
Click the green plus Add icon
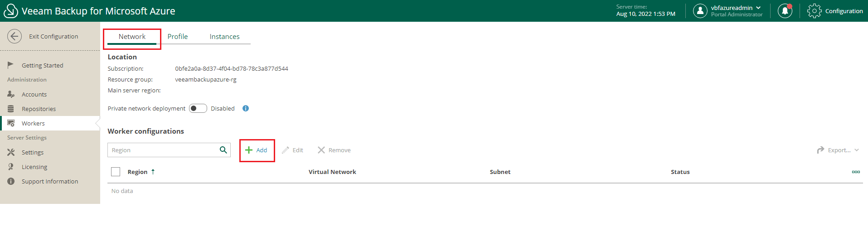pyautogui.click(x=249, y=150)
